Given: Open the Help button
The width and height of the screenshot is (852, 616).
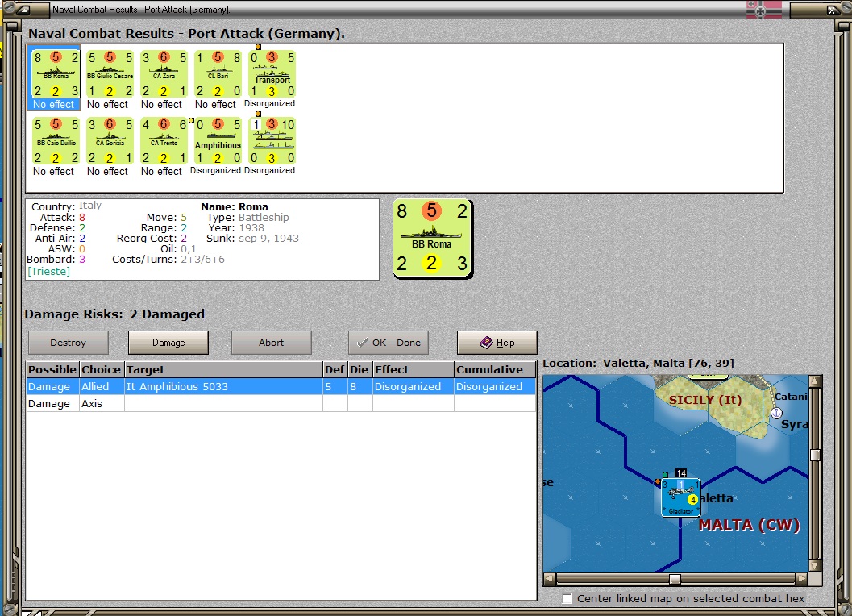Looking at the screenshot, I should click(x=497, y=343).
